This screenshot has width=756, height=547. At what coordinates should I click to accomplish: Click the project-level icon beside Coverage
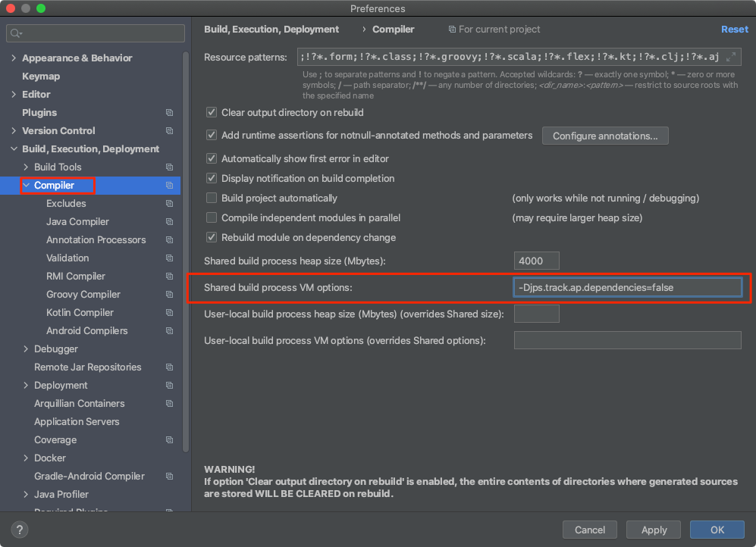pos(169,440)
